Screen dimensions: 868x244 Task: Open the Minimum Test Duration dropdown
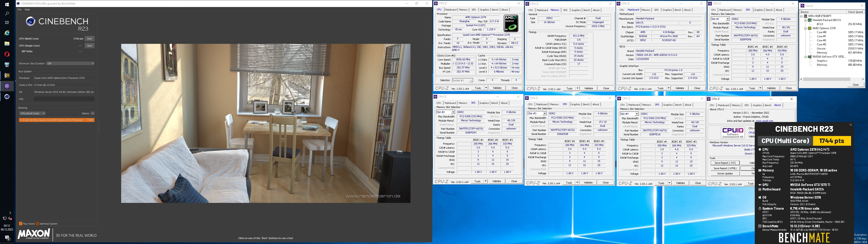[x=70, y=63]
